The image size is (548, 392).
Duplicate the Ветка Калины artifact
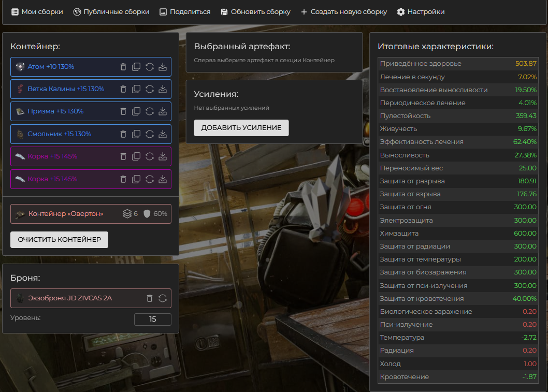136,89
